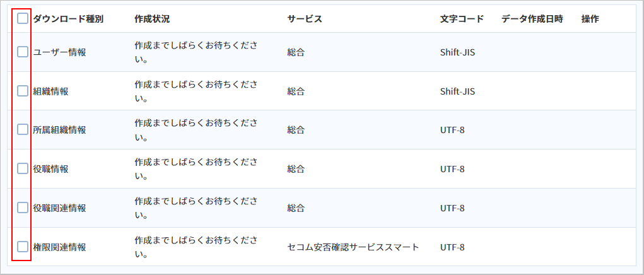Click the 文字コード column header
The image size is (644, 275).
tap(462, 19)
